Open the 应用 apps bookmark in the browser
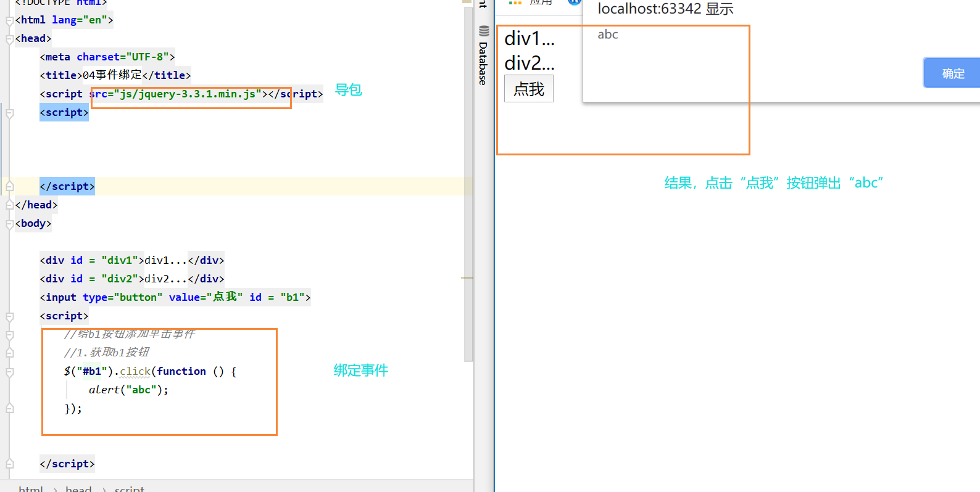The width and height of the screenshot is (980, 492). 531,2
